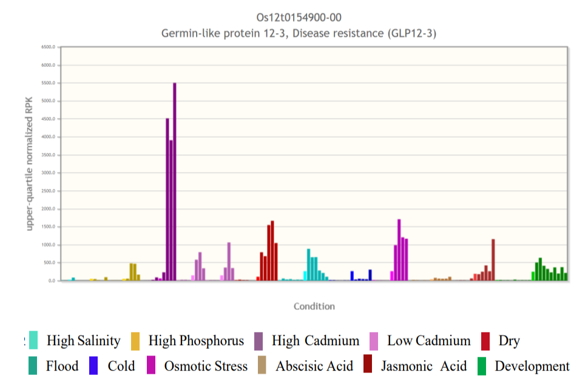Select the Cold legend label
Image resolution: width=588 pixels, height=384 pixels.
point(121,366)
